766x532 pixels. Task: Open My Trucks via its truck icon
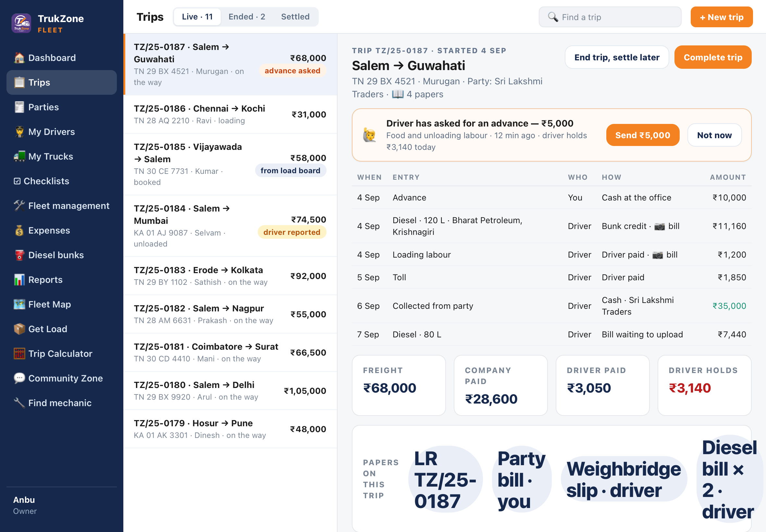point(19,156)
